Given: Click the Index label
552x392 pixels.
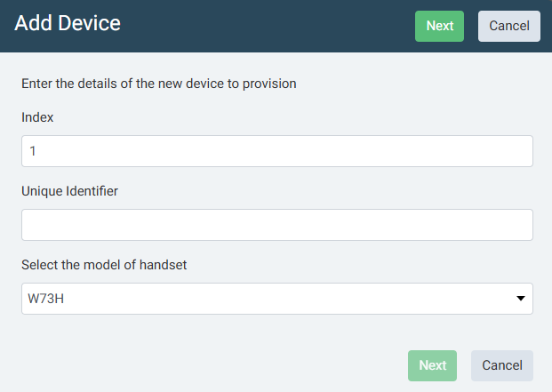Looking at the screenshot, I should pos(38,117).
